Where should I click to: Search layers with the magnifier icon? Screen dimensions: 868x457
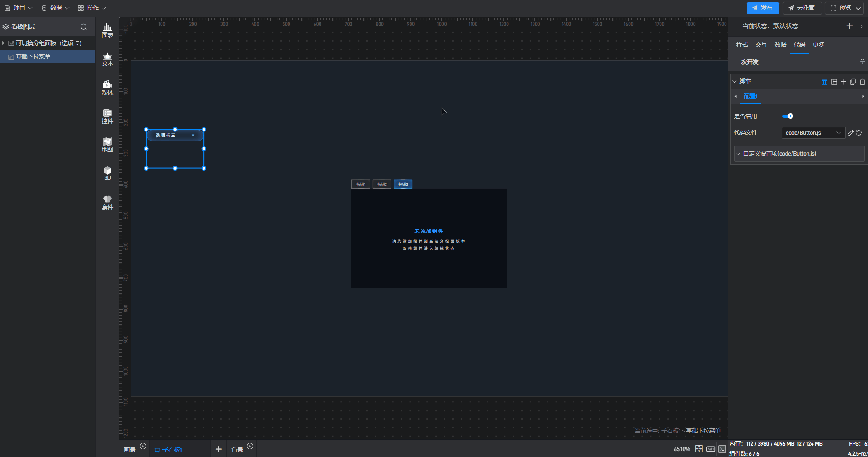click(x=84, y=27)
